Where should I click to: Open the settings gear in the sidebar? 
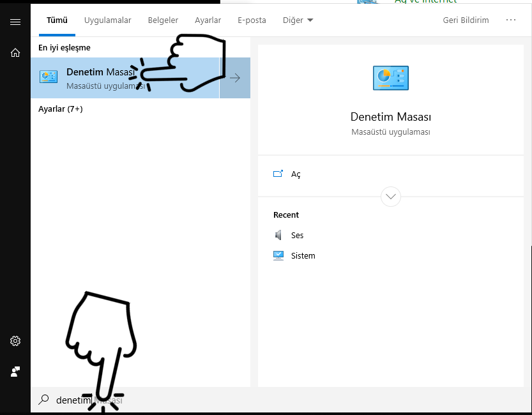(x=15, y=341)
